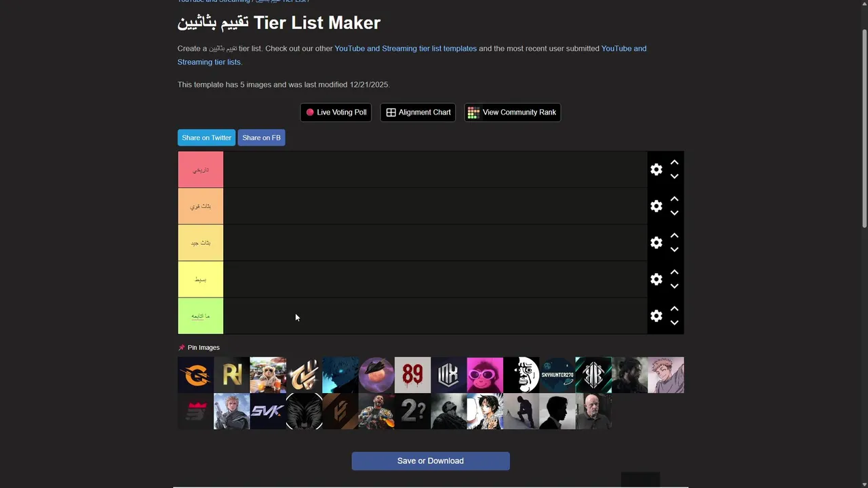Select the blue-eyed dark anime figure image
This screenshot has height=488, width=868.
340,375
